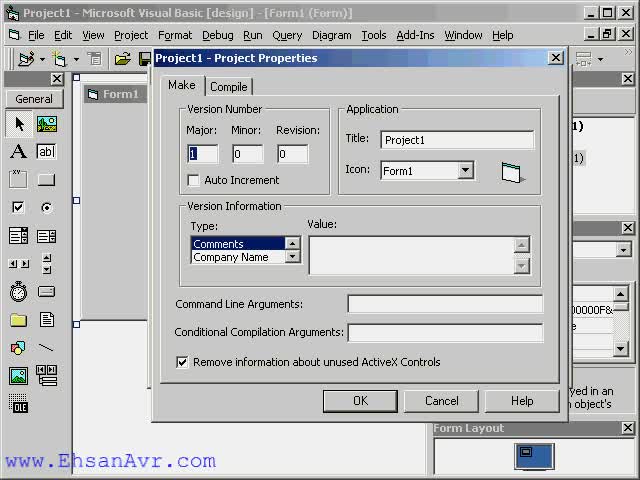Open the Add-Ins menu
640x480 pixels.
coord(415,36)
